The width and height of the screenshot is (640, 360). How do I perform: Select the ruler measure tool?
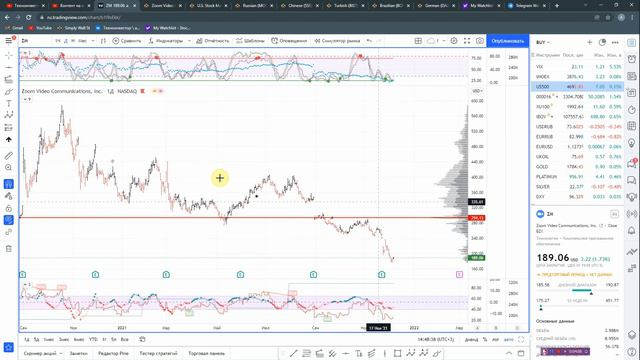pyautogui.click(x=9, y=156)
